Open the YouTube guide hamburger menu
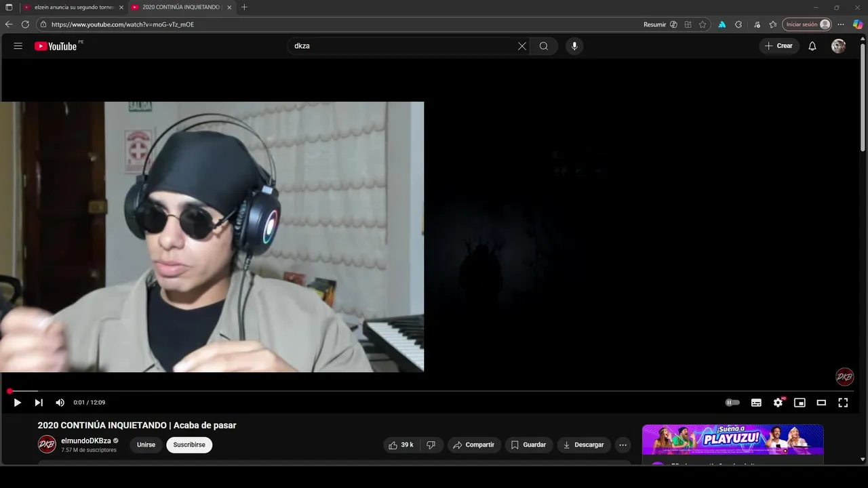This screenshot has height=488, width=868. click(18, 46)
